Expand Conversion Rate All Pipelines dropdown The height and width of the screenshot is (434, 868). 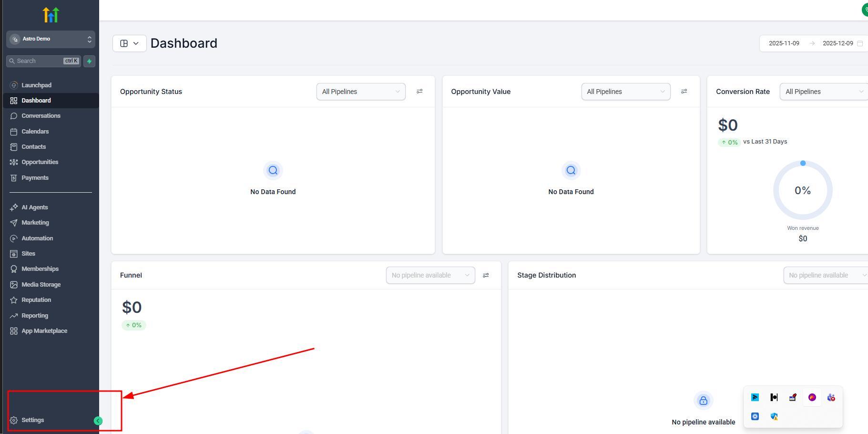tap(823, 92)
